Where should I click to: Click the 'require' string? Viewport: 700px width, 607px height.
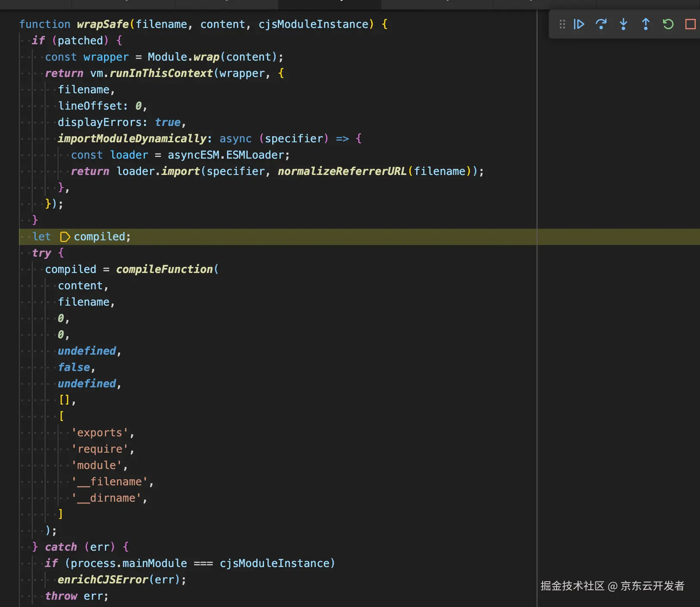(100, 449)
